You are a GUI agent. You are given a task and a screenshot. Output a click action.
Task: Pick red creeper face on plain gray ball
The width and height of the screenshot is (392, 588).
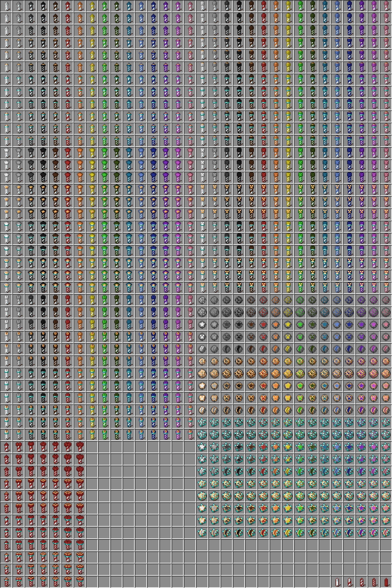coord(263,337)
